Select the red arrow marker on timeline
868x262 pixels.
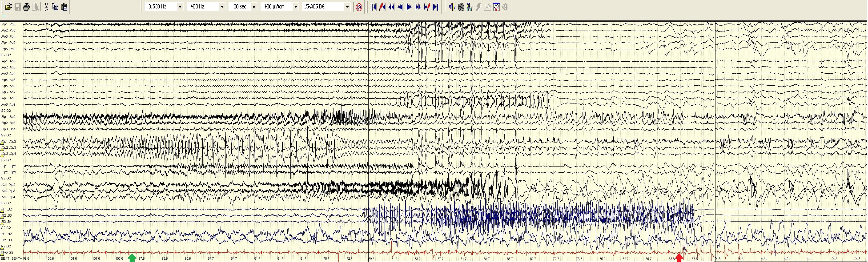coord(679,258)
